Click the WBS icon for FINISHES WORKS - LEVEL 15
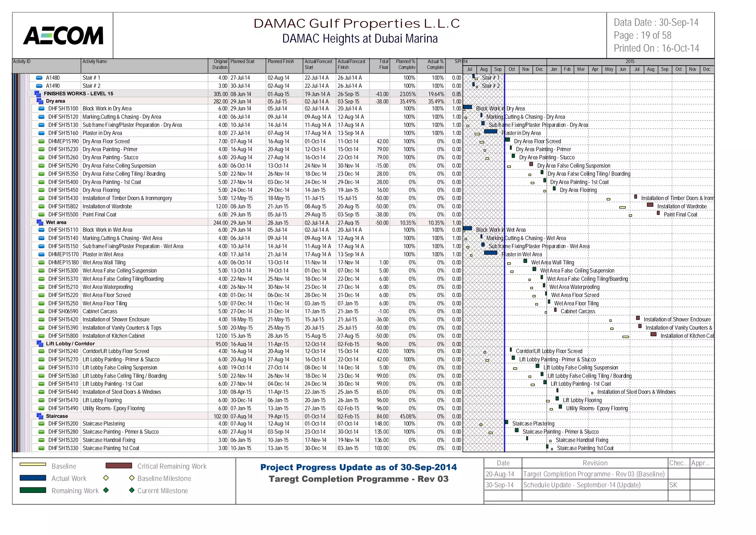Screen dimensions: 756x535 38,94
